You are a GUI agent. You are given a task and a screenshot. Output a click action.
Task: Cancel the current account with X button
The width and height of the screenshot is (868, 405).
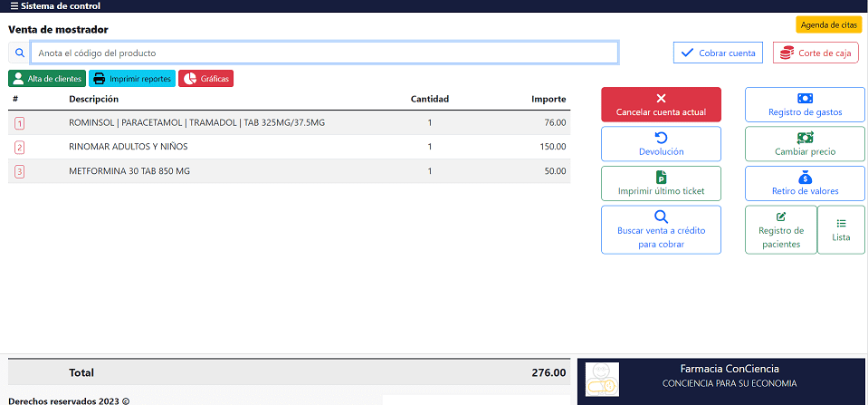(x=661, y=105)
